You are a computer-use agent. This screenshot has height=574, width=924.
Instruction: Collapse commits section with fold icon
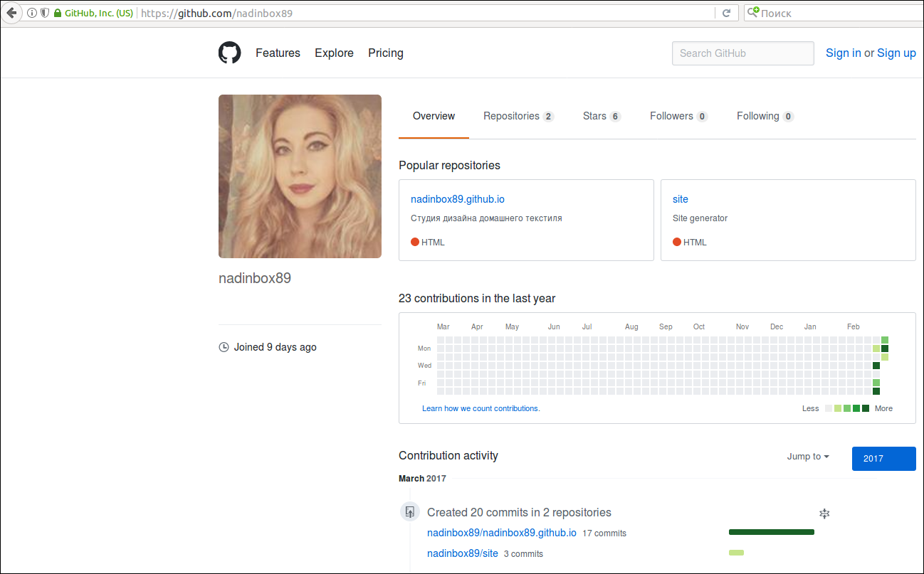824,513
